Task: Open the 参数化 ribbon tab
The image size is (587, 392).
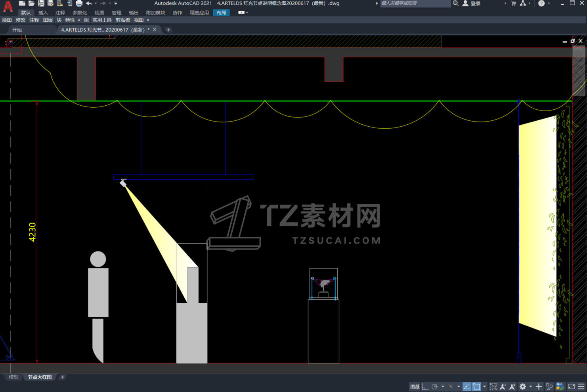Action: click(80, 13)
